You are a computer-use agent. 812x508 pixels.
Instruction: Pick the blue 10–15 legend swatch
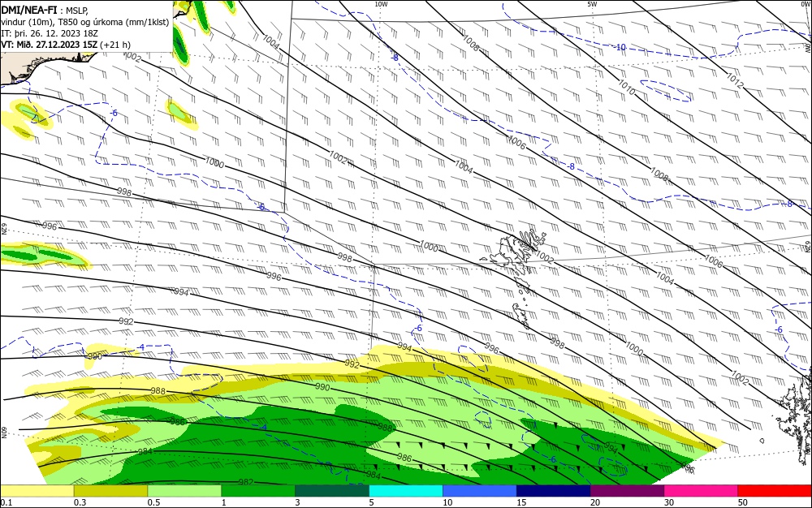(480, 491)
